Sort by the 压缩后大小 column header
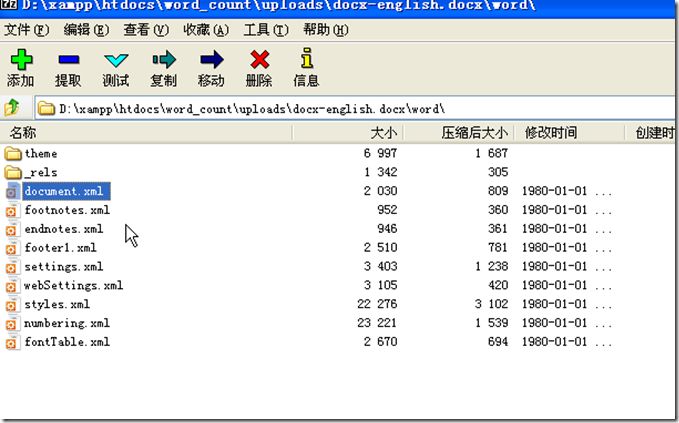 [459, 133]
